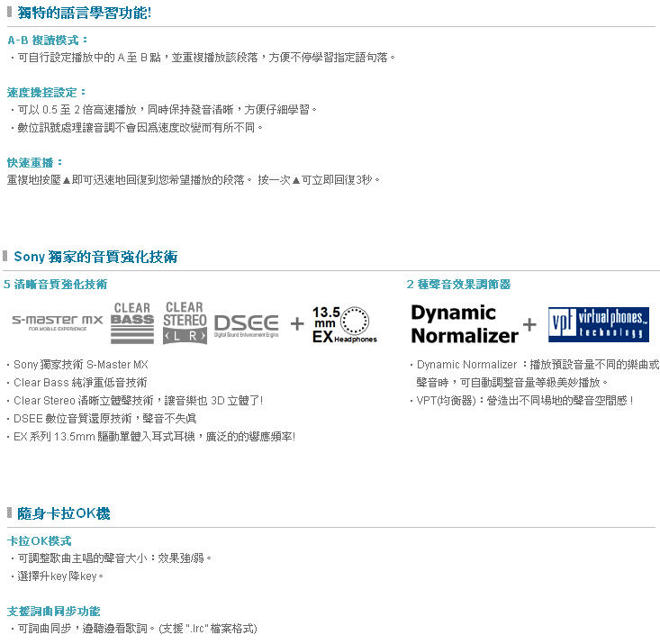The width and height of the screenshot is (660, 644).
Task: Click the subheading 2 種聲音效果調節器
Action: (459, 285)
